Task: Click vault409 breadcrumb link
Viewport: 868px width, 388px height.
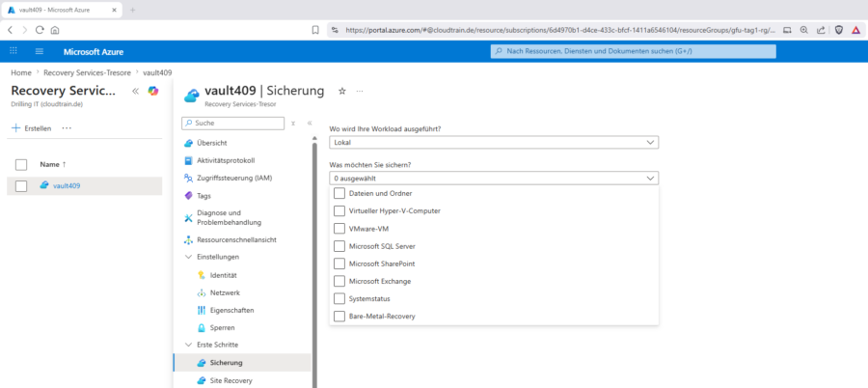Action: point(157,72)
